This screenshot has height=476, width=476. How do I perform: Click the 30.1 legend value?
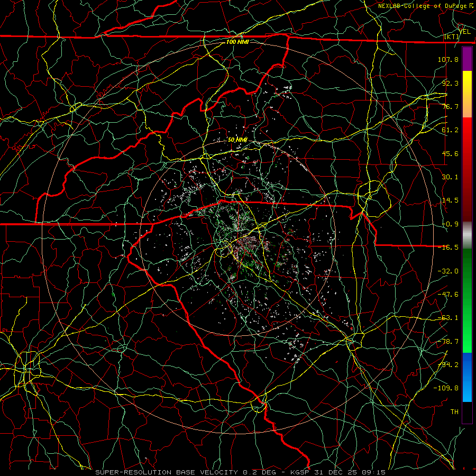[450, 177]
